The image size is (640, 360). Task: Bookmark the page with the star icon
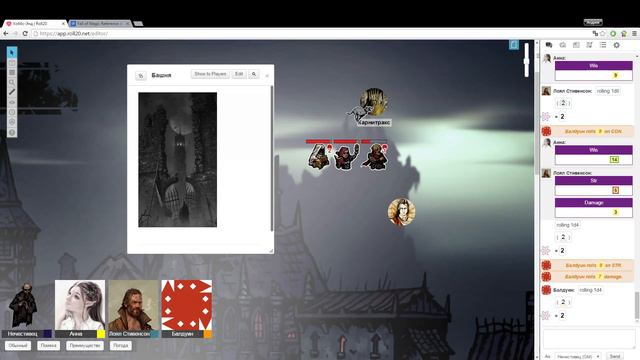(x=602, y=33)
